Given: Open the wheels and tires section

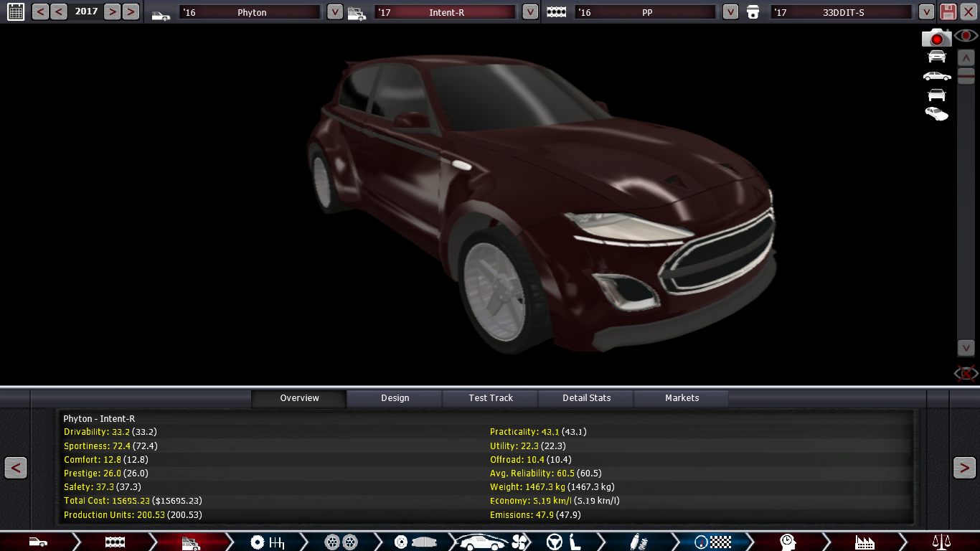Looking at the screenshot, I should (341, 542).
